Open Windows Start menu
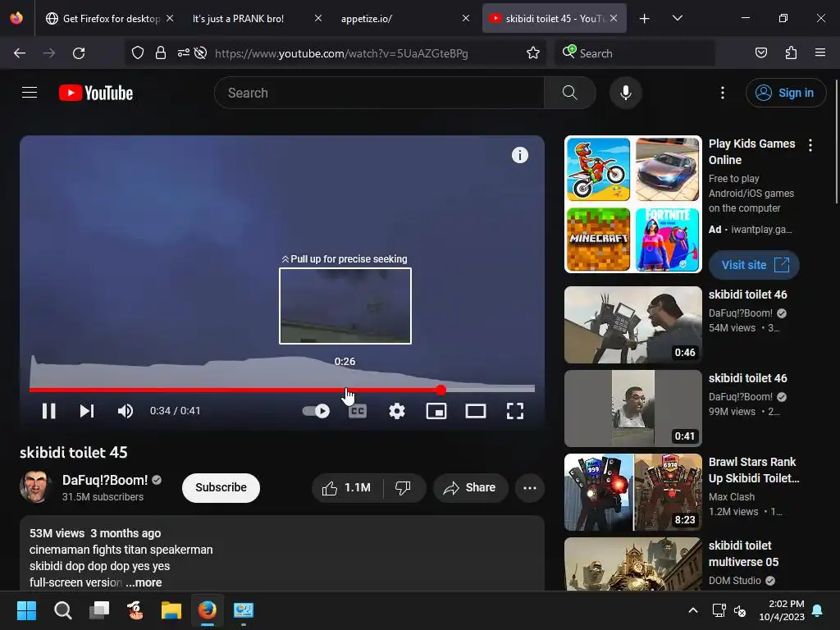The width and height of the screenshot is (840, 630). tap(26, 610)
